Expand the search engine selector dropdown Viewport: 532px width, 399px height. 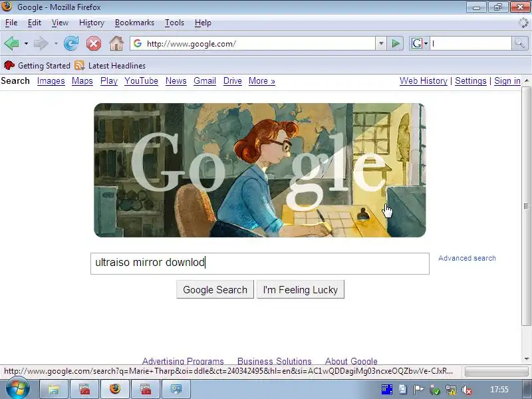point(426,43)
